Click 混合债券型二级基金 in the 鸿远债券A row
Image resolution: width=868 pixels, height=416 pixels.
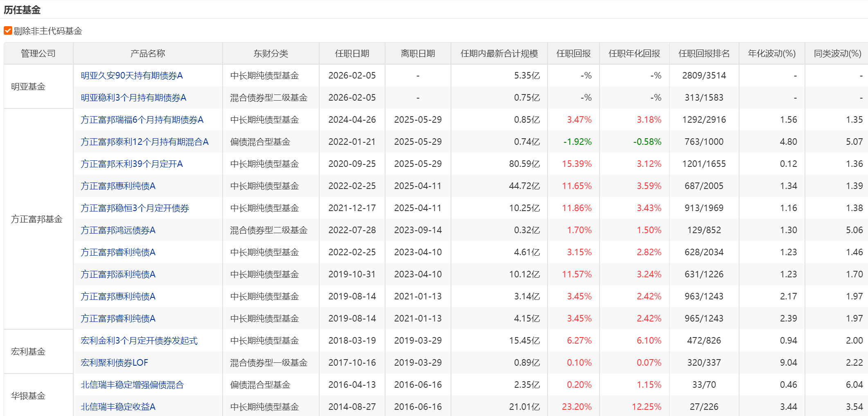[268, 230]
